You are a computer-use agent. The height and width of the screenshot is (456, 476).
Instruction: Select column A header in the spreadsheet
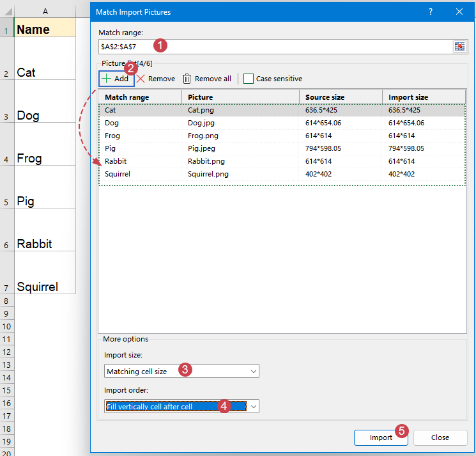click(x=45, y=12)
